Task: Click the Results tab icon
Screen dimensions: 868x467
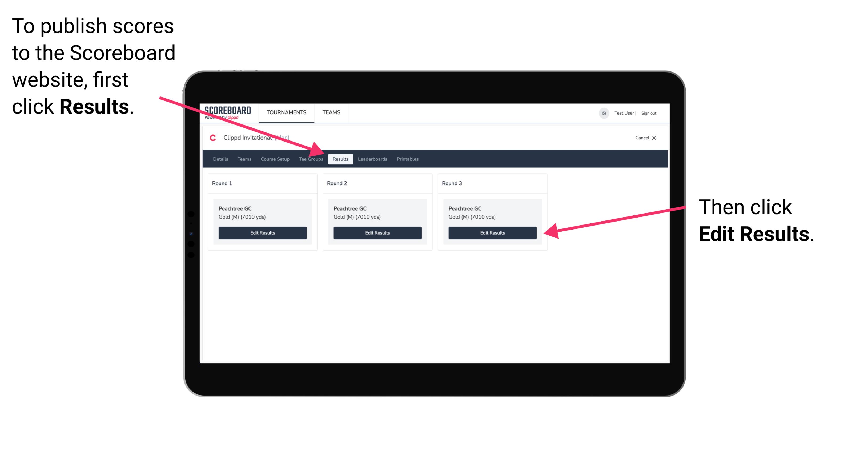Action: (340, 159)
